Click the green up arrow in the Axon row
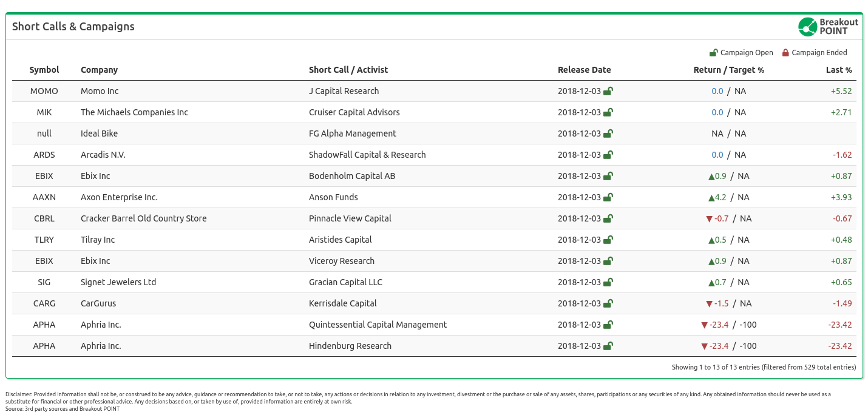868x412 pixels. [x=711, y=198]
